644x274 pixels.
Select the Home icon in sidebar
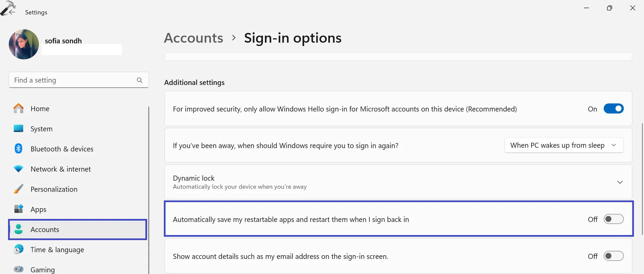point(18,108)
